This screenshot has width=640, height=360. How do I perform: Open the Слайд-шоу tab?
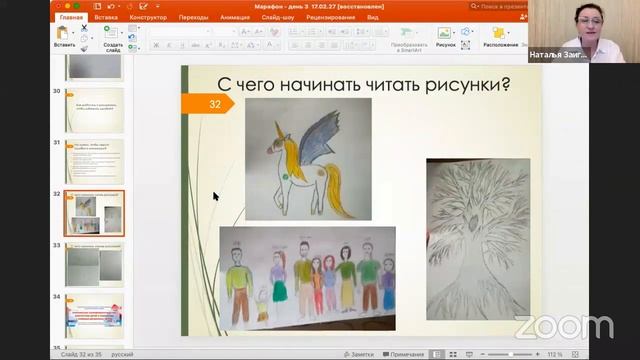[278, 18]
